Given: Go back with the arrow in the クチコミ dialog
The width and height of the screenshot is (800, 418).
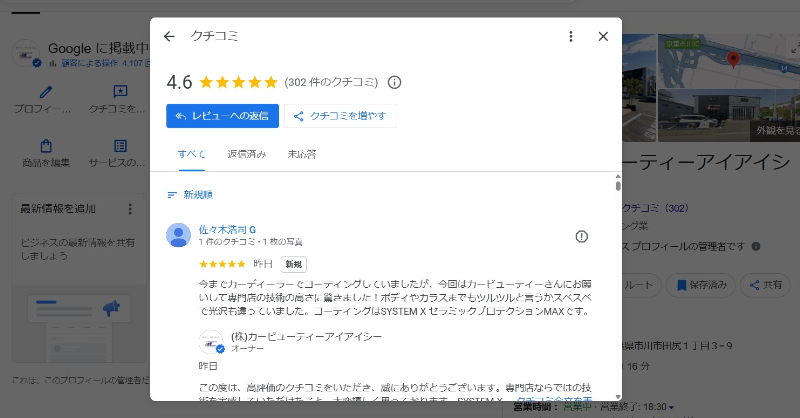Looking at the screenshot, I should click(x=169, y=36).
